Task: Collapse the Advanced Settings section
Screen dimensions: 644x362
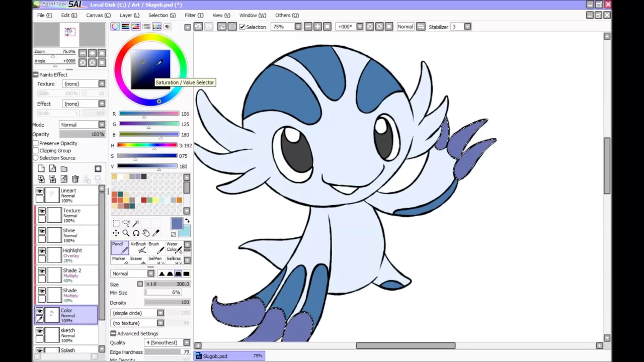Action: 113,333
